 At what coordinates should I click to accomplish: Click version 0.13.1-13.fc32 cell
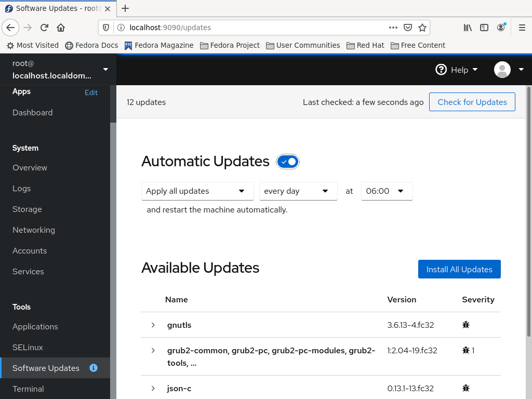(x=410, y=389)
